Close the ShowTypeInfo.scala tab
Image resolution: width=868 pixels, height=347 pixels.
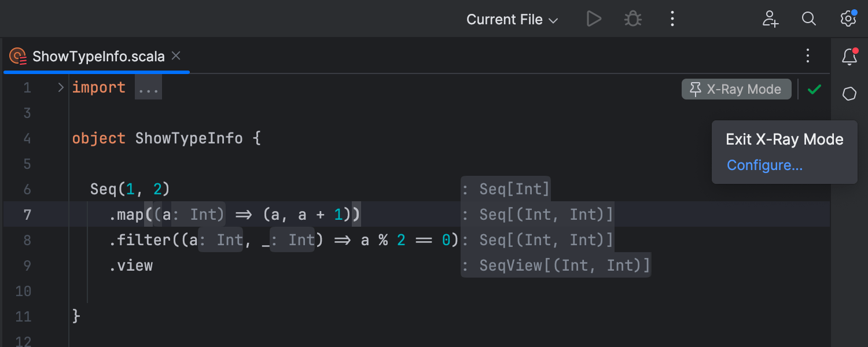point(176,56)
